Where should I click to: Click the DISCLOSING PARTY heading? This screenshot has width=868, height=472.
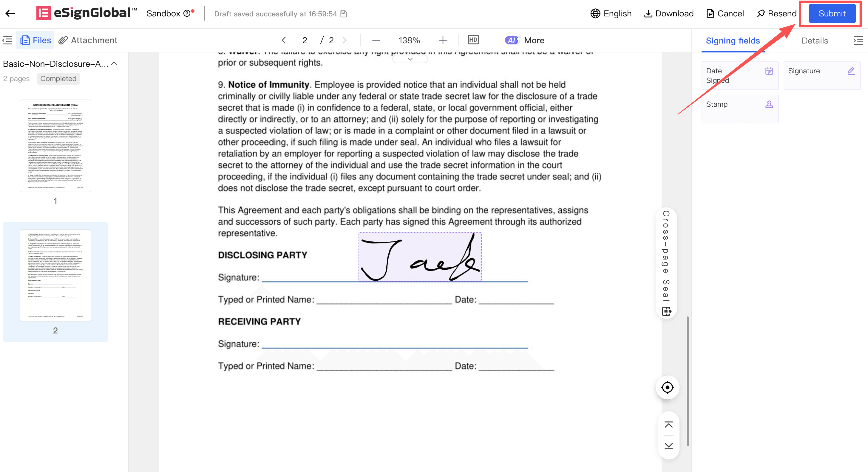click(x=262, y=255)
